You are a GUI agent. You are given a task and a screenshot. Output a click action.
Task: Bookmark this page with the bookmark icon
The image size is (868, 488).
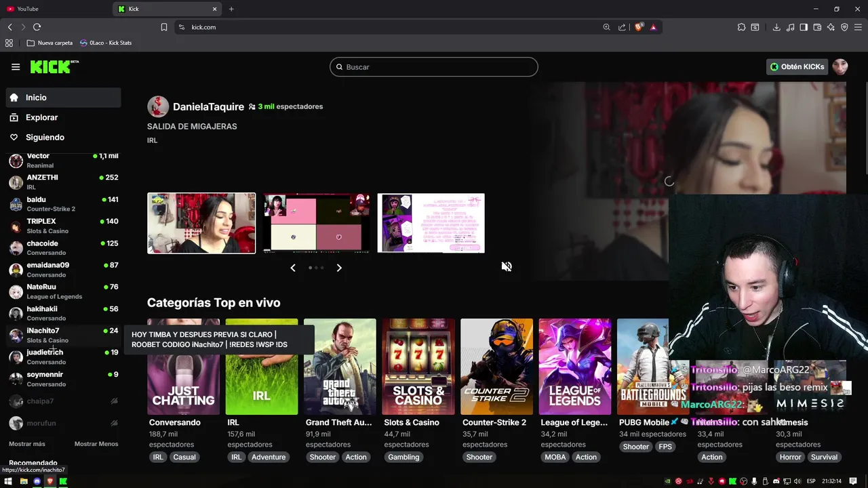[x=164, y=27]
